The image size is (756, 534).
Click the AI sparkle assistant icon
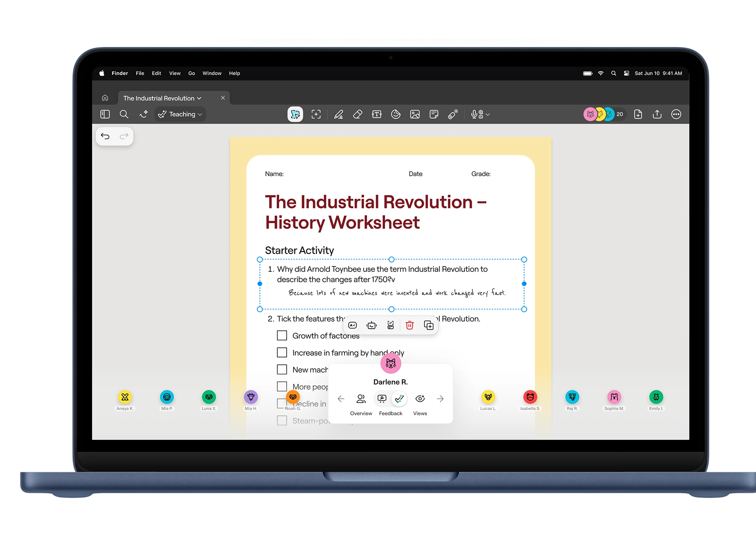143,114
